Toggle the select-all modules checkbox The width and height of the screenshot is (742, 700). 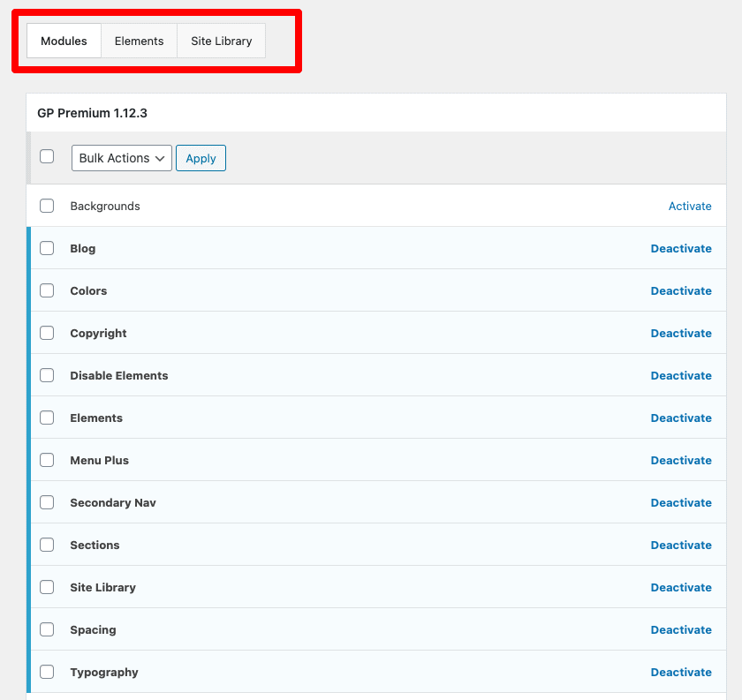(x=47, y=157)
